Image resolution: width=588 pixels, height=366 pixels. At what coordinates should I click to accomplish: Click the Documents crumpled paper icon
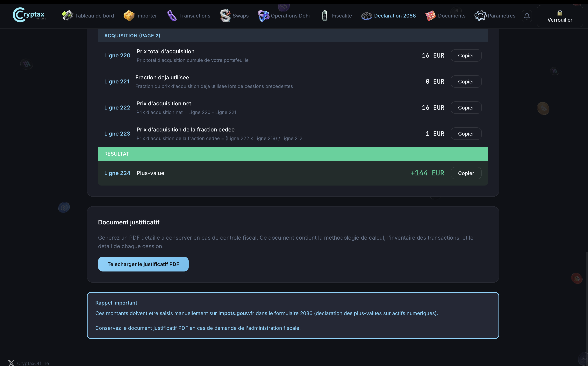click(x=431, y=16)
